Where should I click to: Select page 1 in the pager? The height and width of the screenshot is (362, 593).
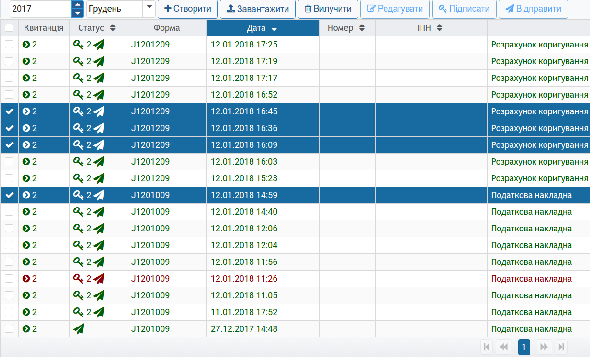pos(524,346)
